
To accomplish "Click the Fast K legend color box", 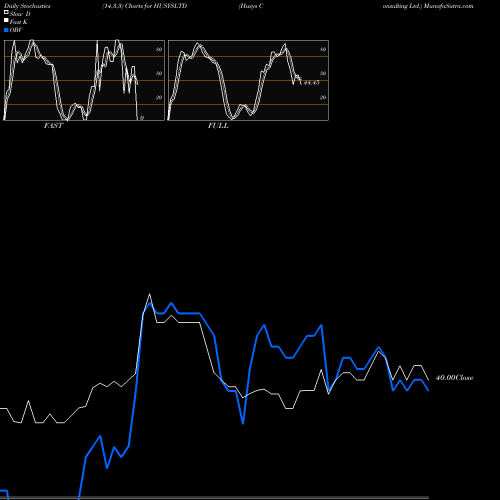I will 6,21.
